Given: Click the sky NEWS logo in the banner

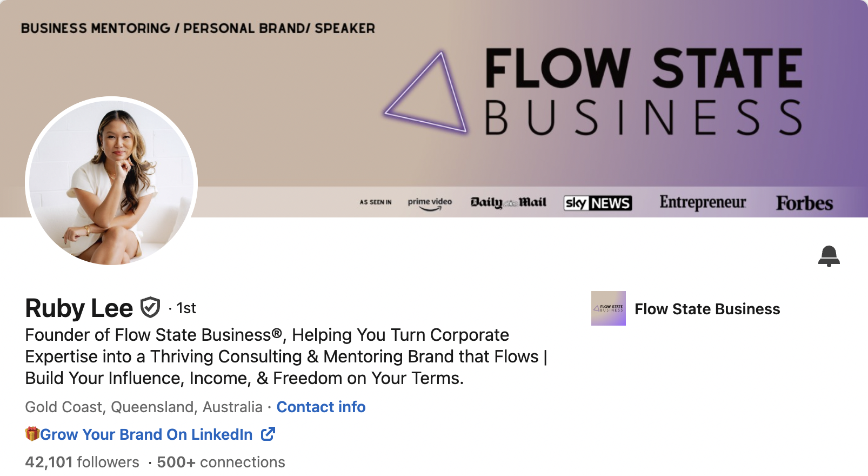Looking at the screenshot, I should pos(598,203).
